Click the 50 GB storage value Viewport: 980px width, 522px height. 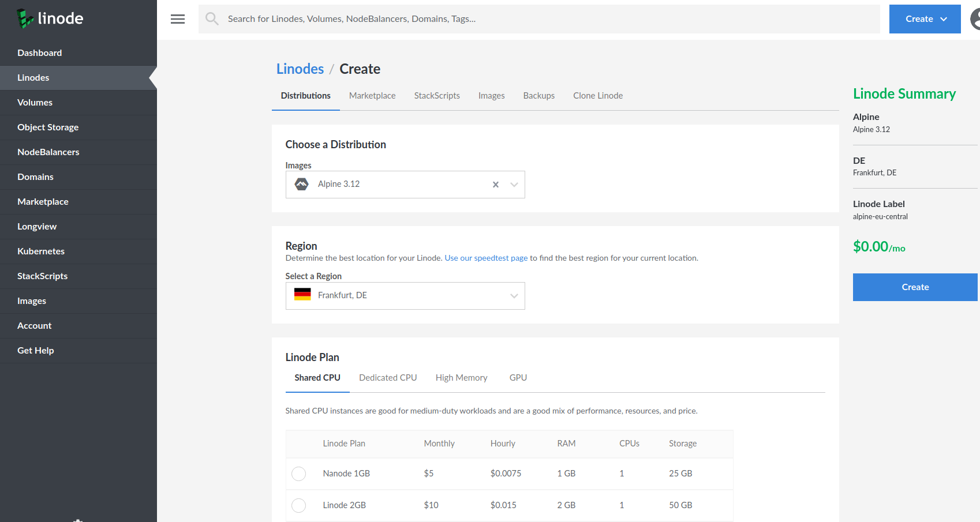tap(680, 505)
